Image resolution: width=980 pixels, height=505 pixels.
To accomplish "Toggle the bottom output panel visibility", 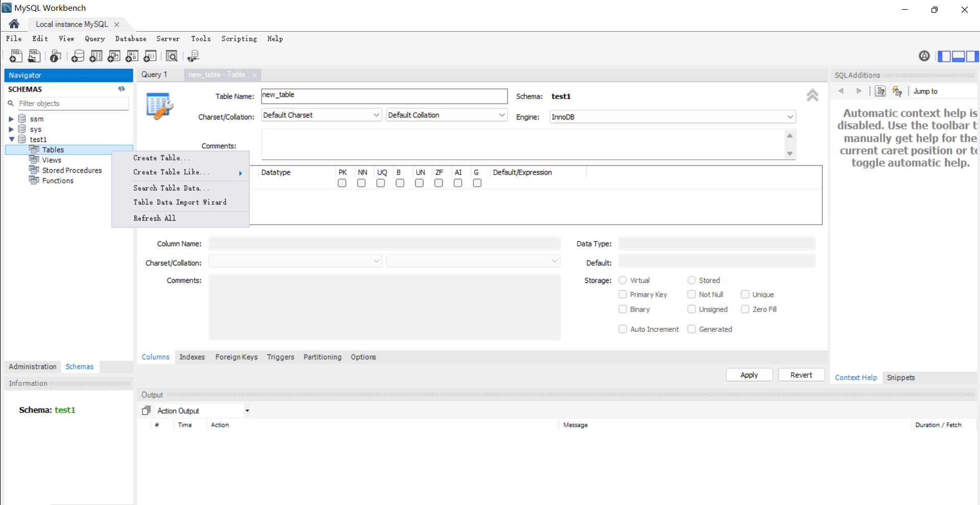I will 958,56.
